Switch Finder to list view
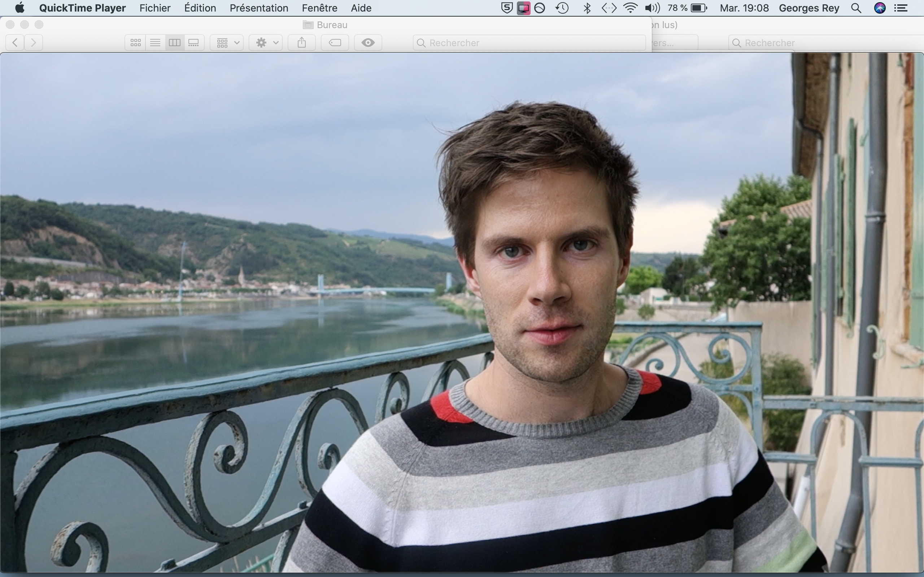924x577 pixels. point(155,43)
